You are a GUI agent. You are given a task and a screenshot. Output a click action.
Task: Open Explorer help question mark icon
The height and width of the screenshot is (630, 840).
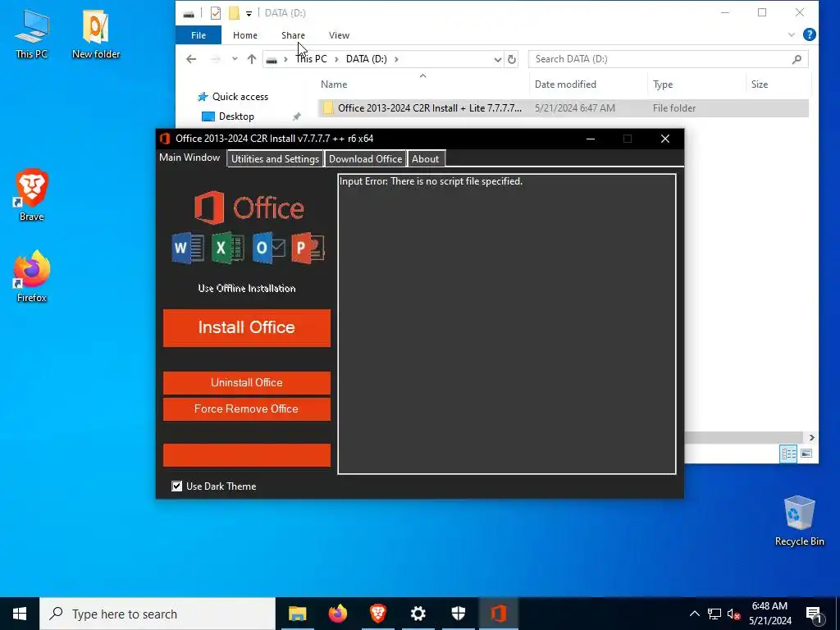[809, 34]
